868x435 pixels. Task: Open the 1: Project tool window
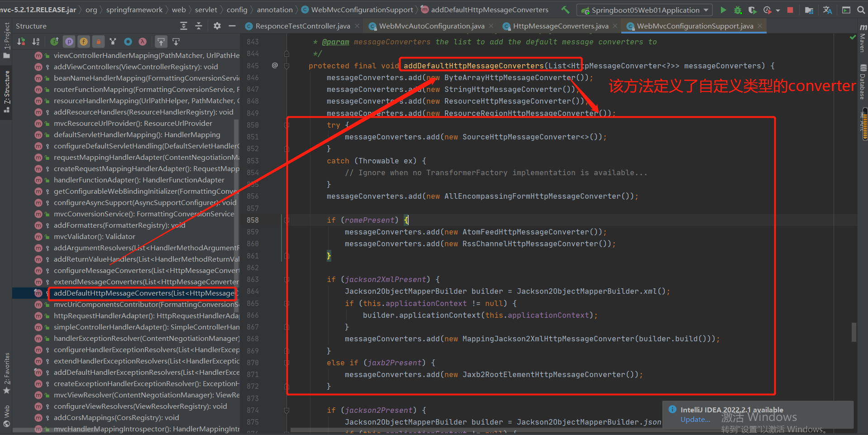click(x=6, y=40)
